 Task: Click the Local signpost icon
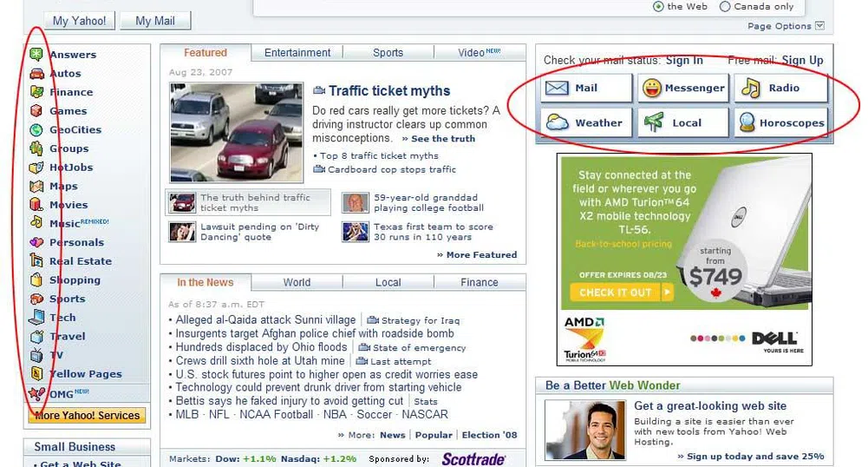(654, 122)
